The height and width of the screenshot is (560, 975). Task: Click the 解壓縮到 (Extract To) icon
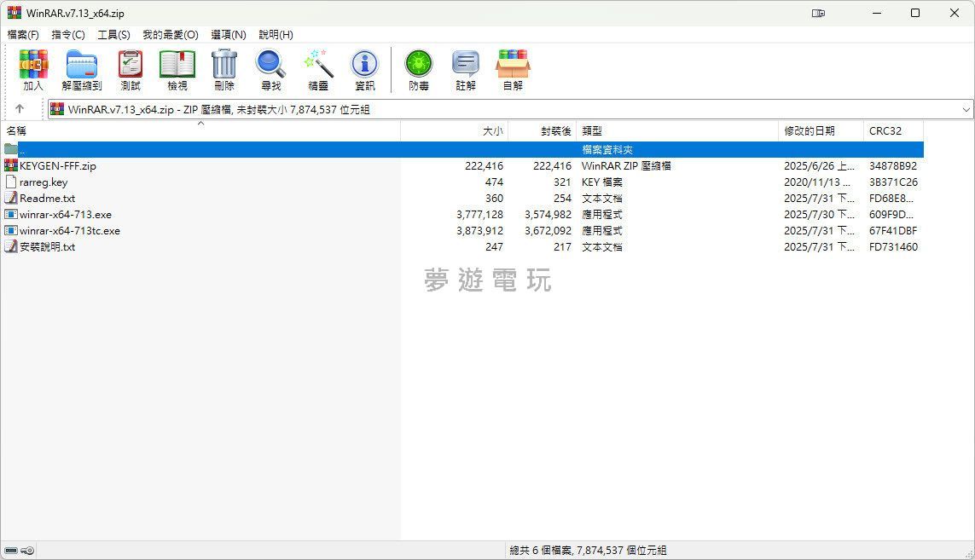pos(82,70)
